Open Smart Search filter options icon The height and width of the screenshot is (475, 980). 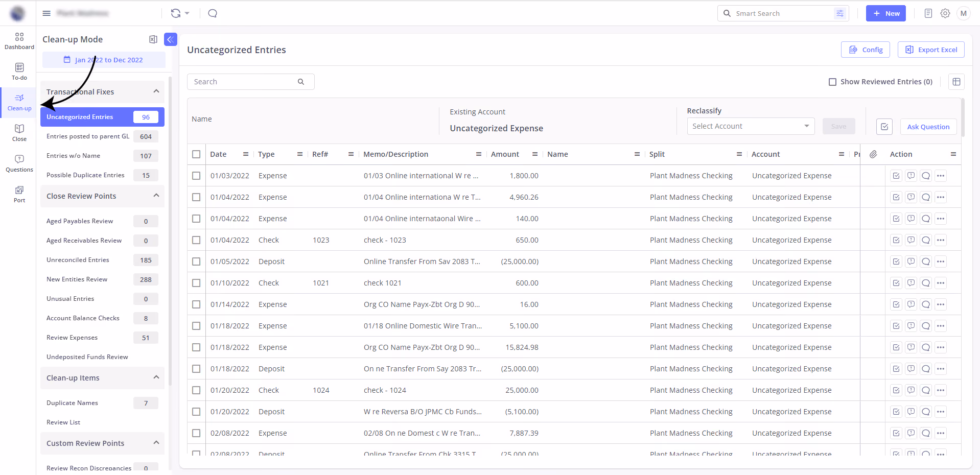840,13
